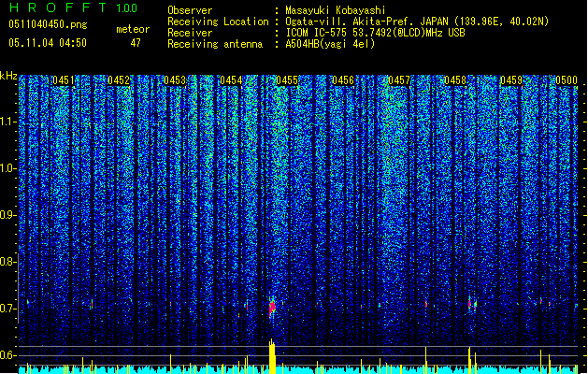Click the receiver ICOM IC-575 text

pos(375,33)
